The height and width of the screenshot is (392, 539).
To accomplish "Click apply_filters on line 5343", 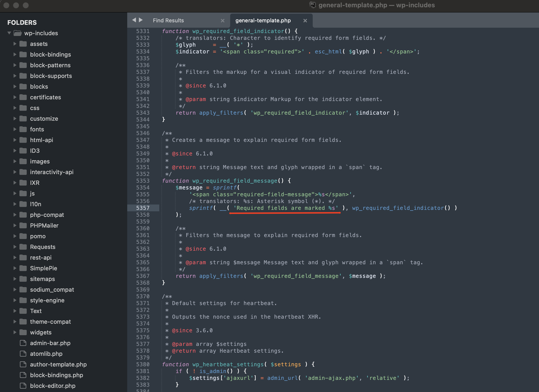I will tap(221, 113).
